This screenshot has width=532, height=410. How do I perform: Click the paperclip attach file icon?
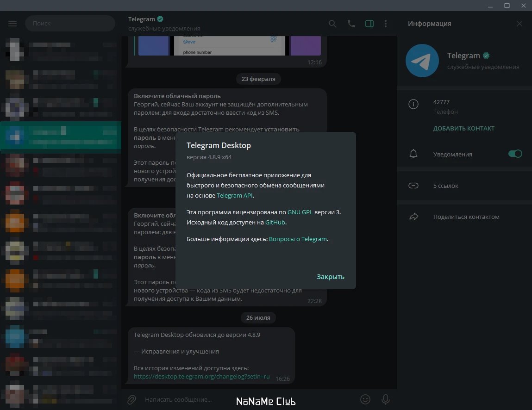[x=131, y=399]
